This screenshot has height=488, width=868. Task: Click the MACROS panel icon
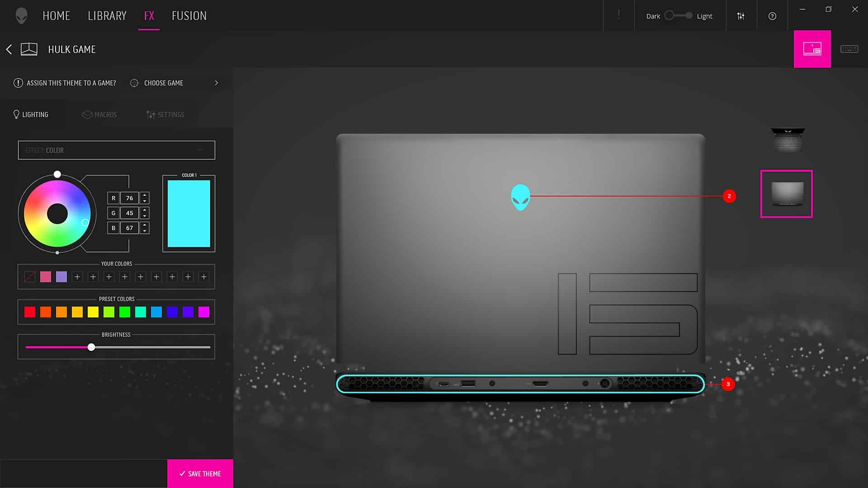(99, 114)
